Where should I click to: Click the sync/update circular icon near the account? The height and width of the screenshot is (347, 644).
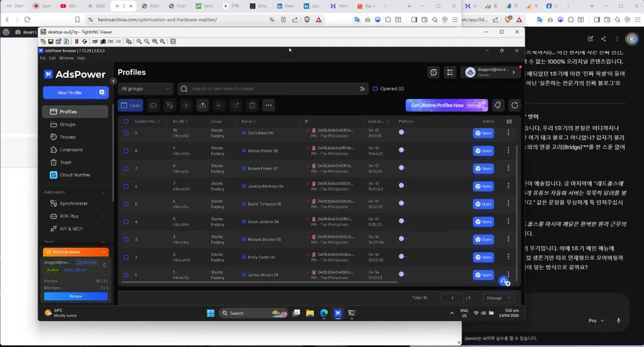tap(434, 72)
